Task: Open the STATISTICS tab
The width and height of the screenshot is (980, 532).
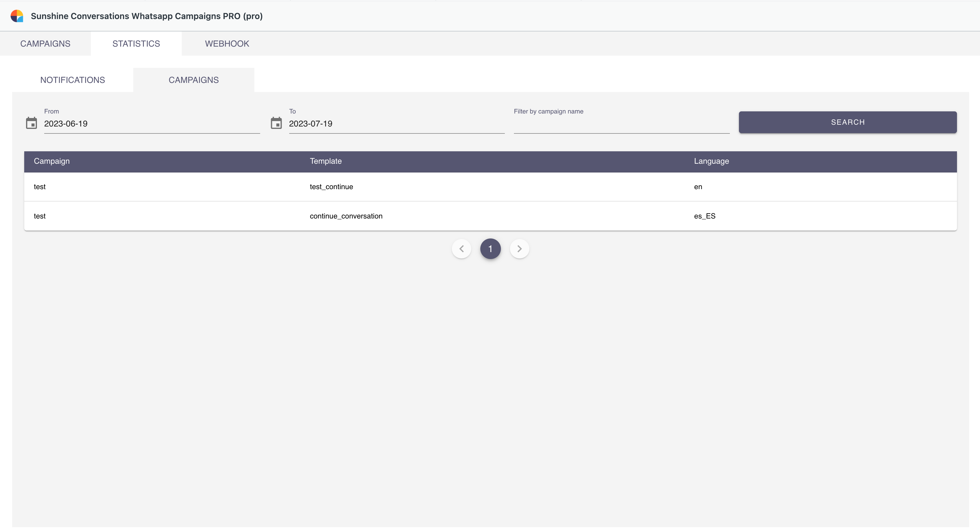Action: tap(136, 44)
